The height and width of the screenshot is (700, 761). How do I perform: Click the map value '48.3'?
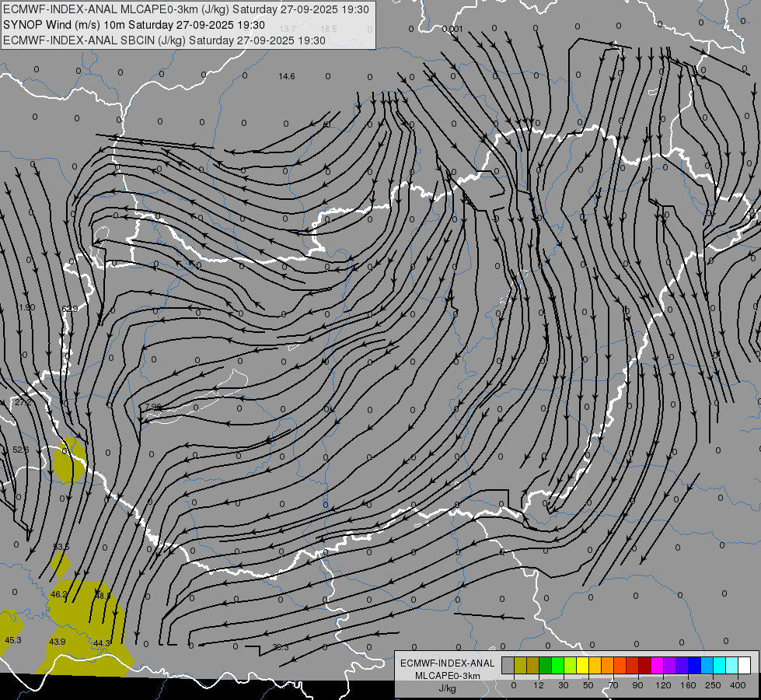(x=103, y=596)
